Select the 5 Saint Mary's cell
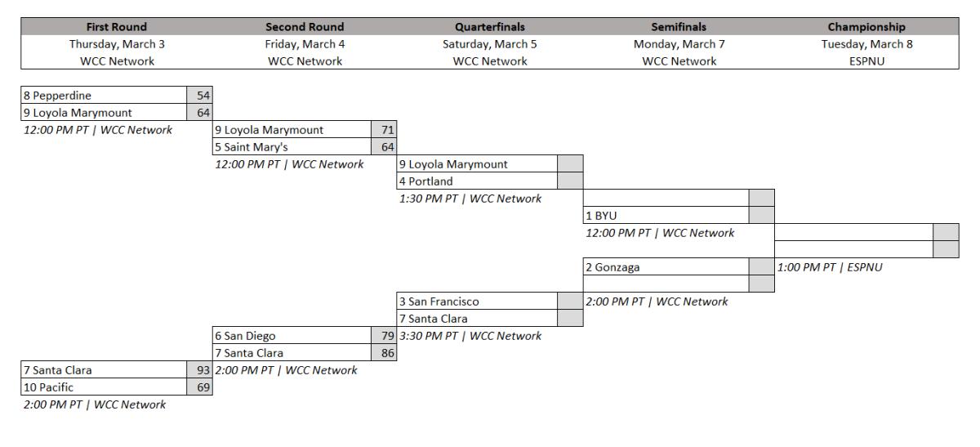Viewport: 980px width, 447px height. [x=292, y=147]
